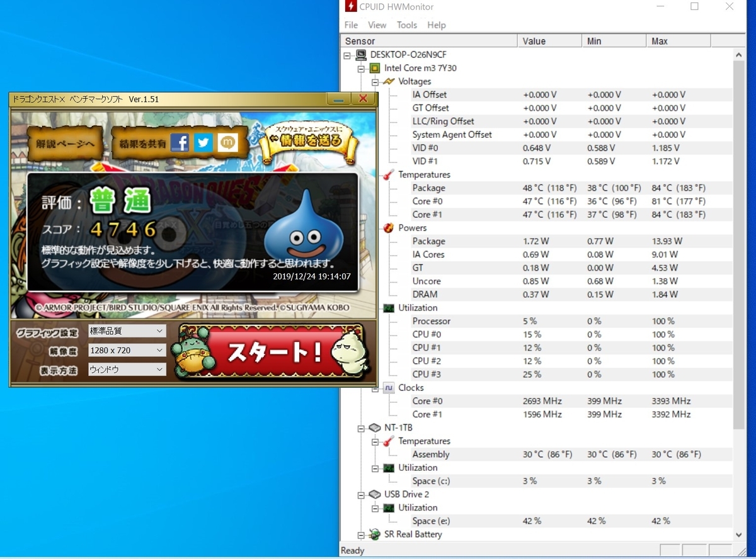Viewport: 756px width, 559px height.
Task: Open the Help menu
Action: [x=437, y=25]
